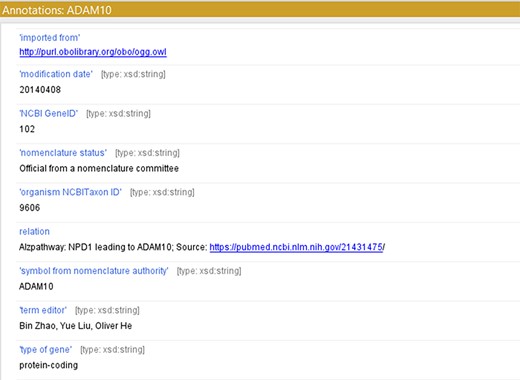Click 'symbol from nomenclature authority' label

pos(94,271)
